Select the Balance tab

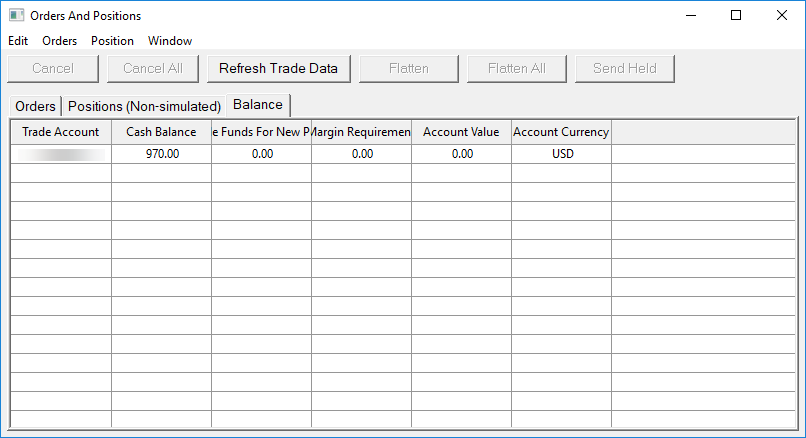pyautogui.click(x=258, y=105)
